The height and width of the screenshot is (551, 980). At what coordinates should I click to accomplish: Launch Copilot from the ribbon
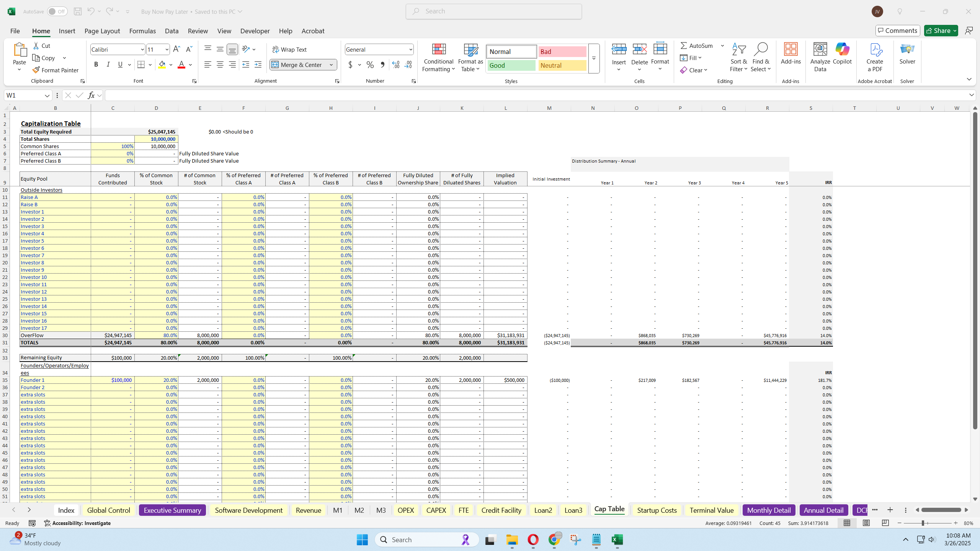[x=842, y=55]
